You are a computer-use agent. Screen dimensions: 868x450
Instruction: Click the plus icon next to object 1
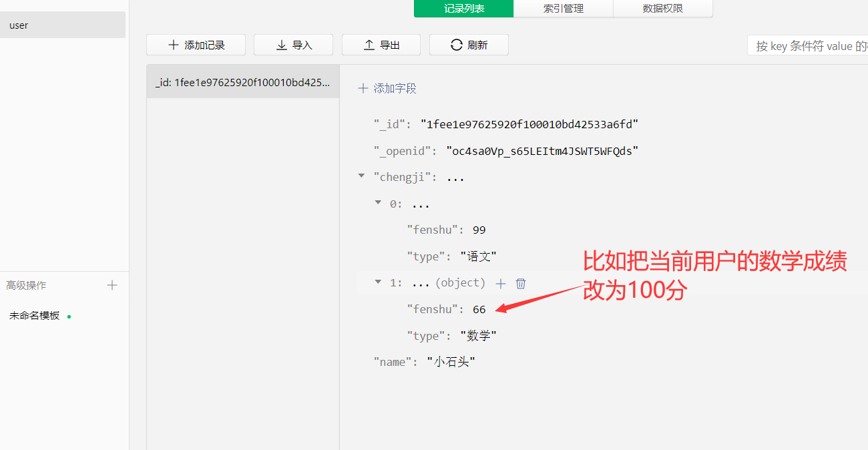tap(500, 283)
